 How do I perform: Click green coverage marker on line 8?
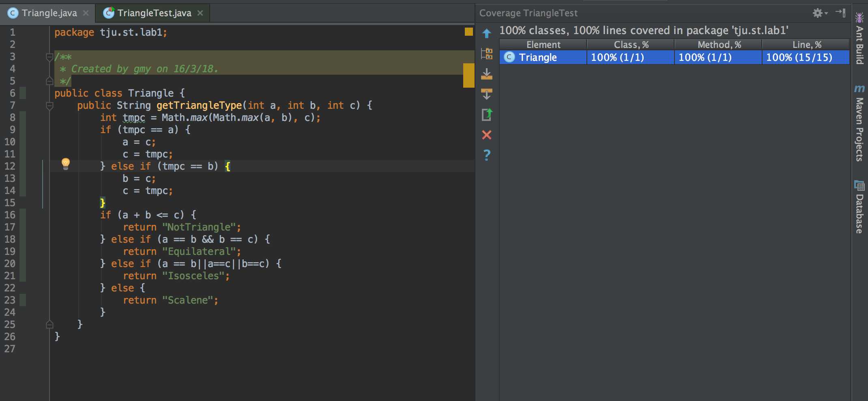point(23,117)
